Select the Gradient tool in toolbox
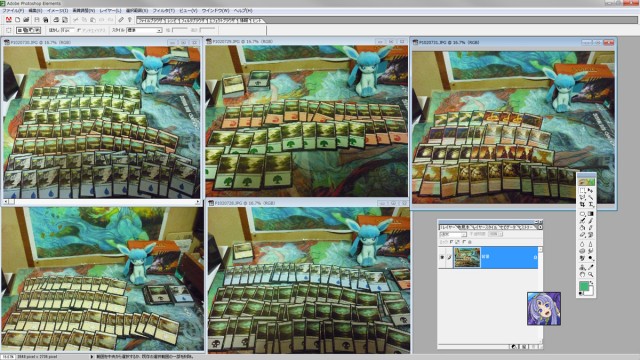 pos(591,213)
